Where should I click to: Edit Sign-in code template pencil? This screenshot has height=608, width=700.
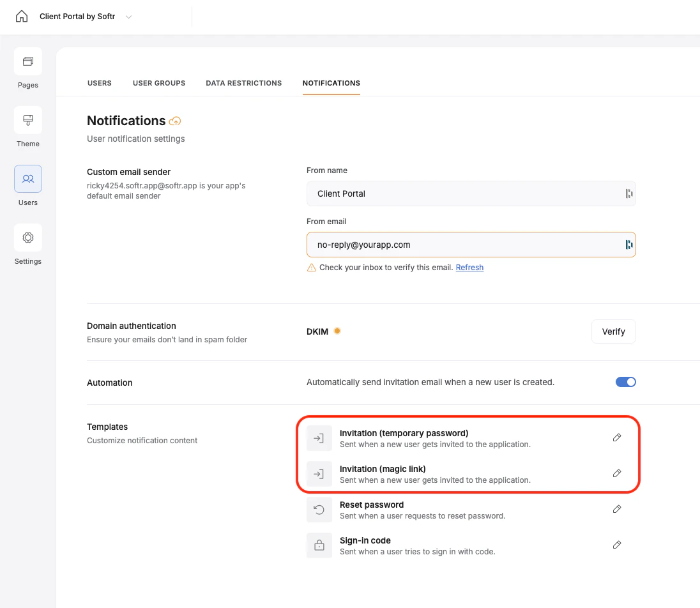[617, 545]
